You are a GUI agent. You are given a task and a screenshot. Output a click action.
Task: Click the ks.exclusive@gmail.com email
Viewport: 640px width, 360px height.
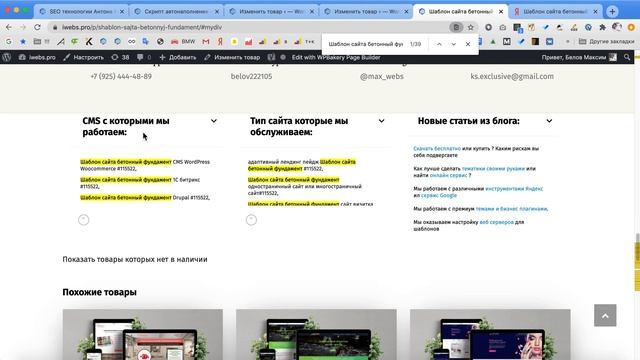(512, 76)
